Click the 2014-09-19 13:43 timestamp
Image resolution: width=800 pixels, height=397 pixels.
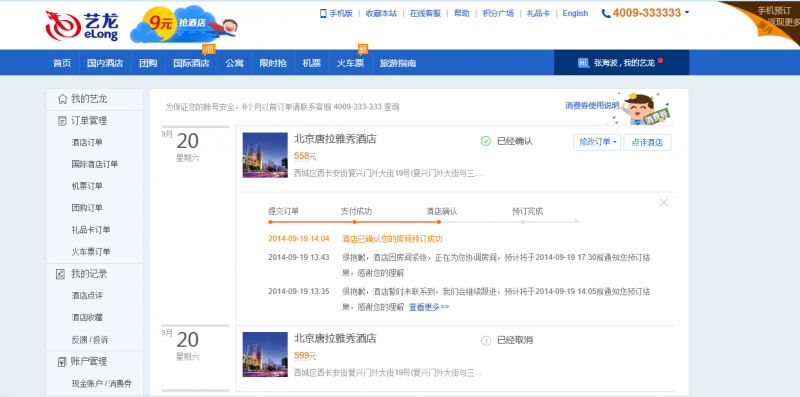[299, 257]
